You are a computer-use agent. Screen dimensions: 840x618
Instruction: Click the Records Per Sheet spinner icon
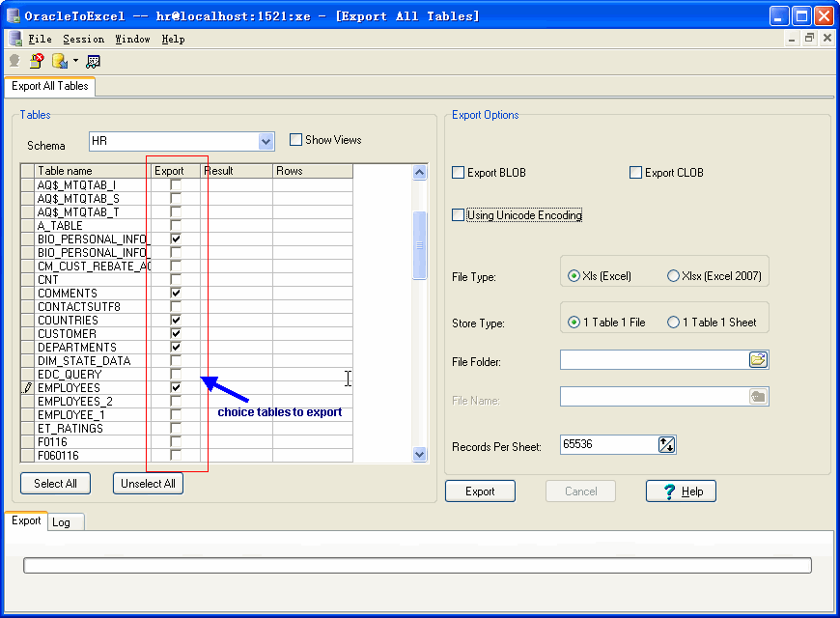(666, 444)
